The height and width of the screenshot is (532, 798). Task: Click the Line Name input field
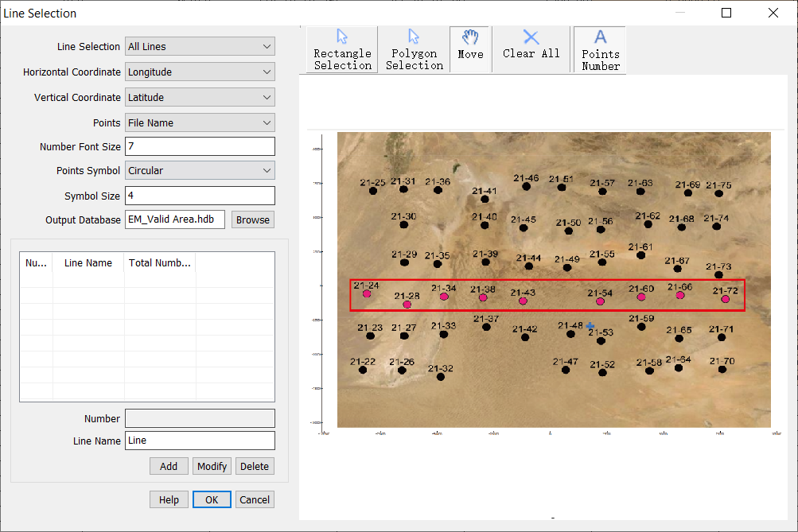200,441
